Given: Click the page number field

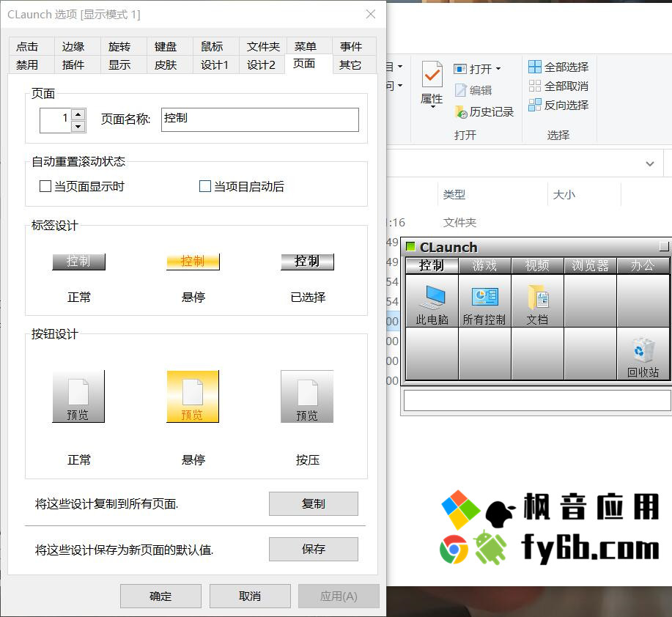Looking at the screenshot, I should coord(55,120).
